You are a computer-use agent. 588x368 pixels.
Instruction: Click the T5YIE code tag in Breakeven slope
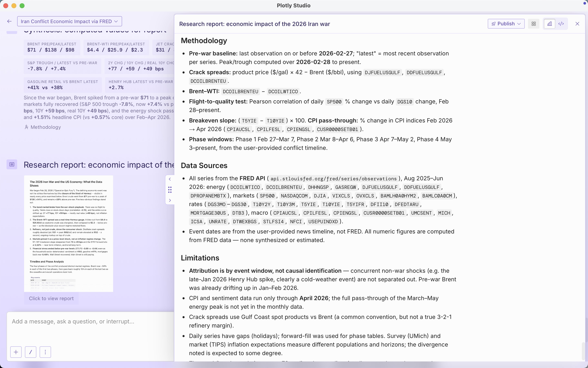[x=249, y=121]
